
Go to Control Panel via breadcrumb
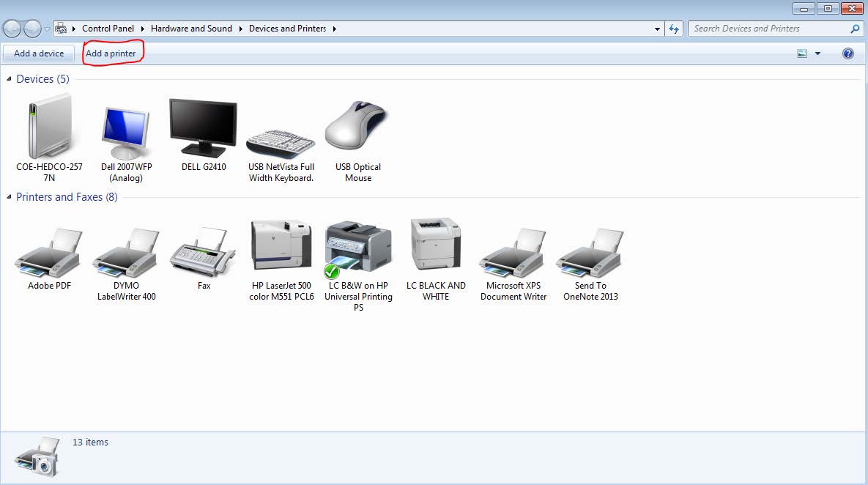[x=108, y=28]
